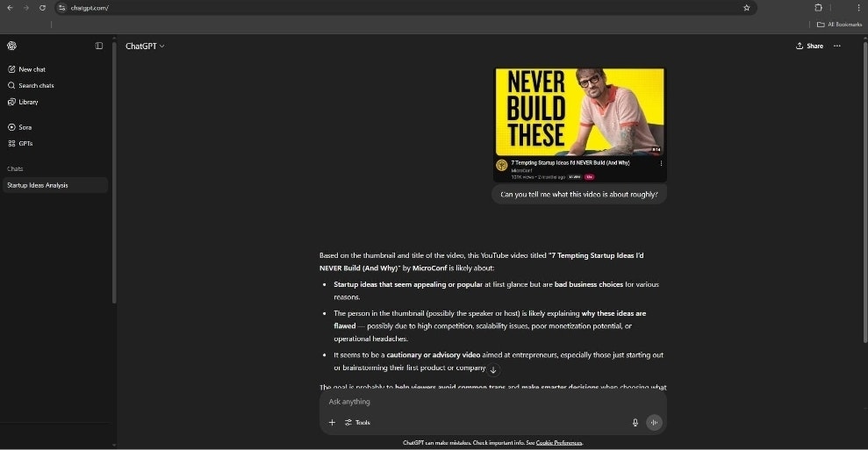This screenshot has height=450, width=868.
Task: Click the Sora play icon
Action: [11, 126]
